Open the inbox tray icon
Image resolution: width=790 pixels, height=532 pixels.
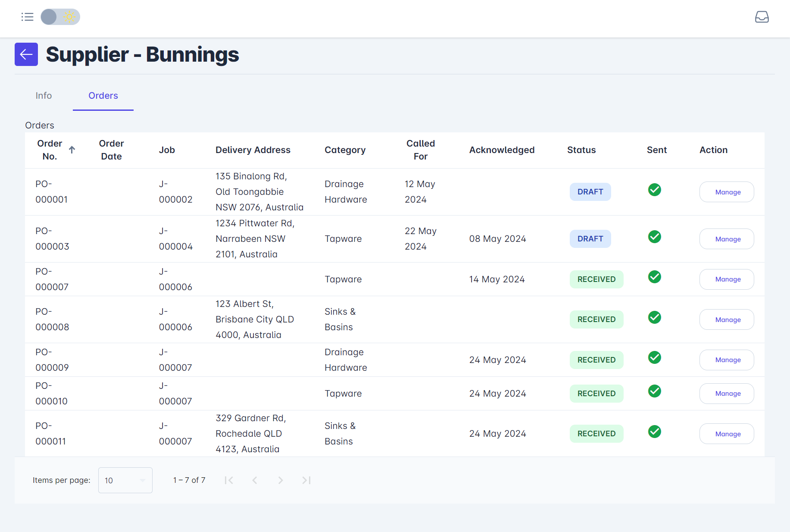pos(762,17)
